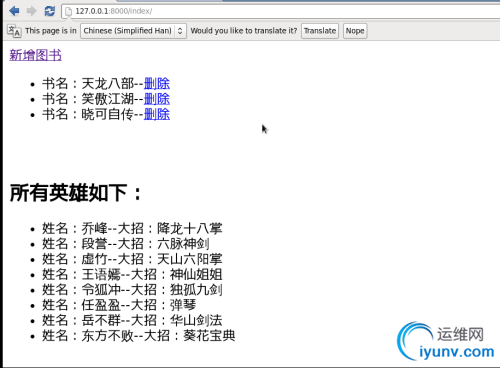Click the row 姓名：任盈盈--大招：弹琴
Screen dimensions: 500x368
click(119, 305)
